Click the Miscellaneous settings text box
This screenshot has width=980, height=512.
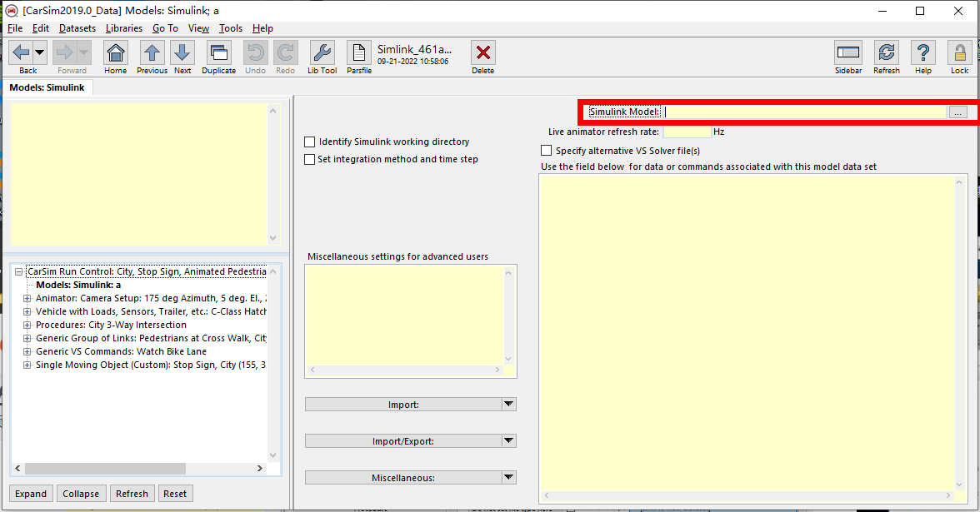[404, 316]
